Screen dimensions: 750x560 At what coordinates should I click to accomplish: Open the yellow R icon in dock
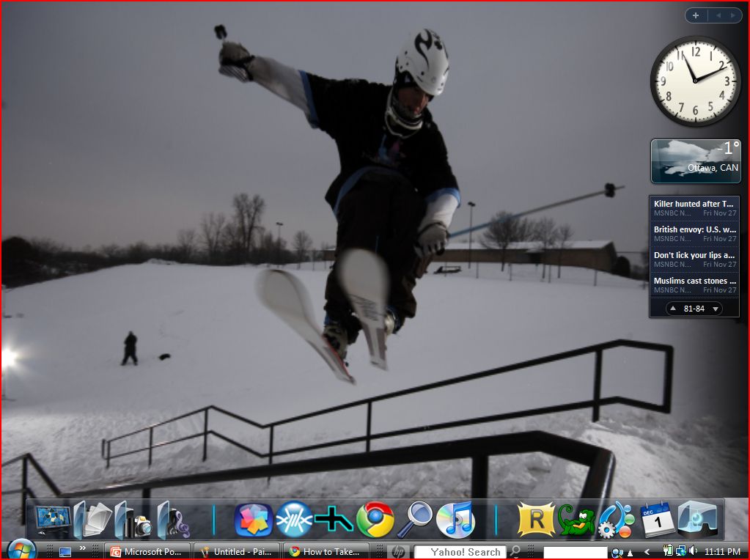pos(536,520)
